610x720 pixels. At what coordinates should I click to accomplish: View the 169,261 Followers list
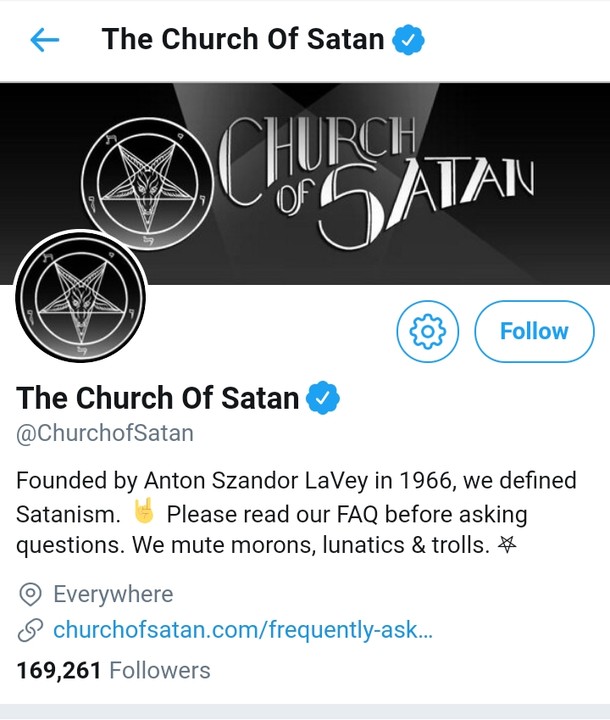(x=114, y=669)
